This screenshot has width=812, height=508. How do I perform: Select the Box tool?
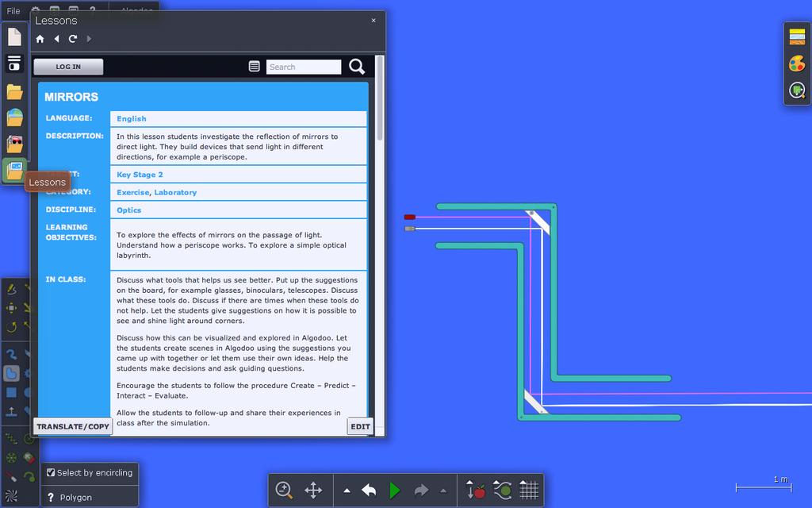pyautogui.click(x=11, y=392)
